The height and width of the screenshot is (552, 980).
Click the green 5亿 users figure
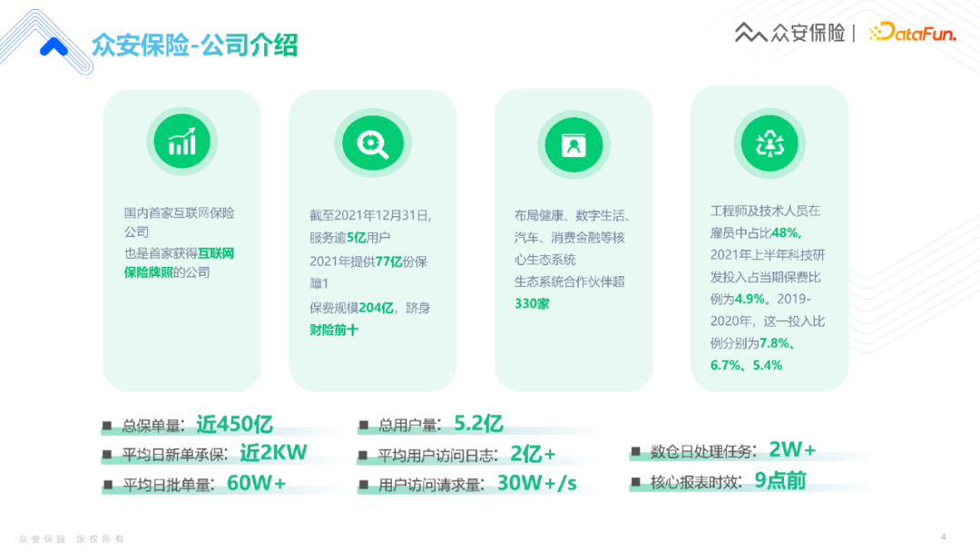(x=357, y=238)
